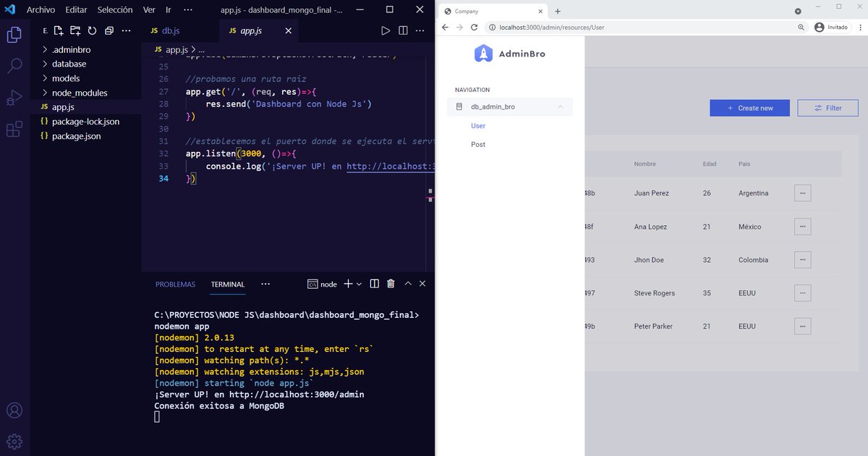
Task: Collapse all folders in Explorer
Action: point(109,31)
